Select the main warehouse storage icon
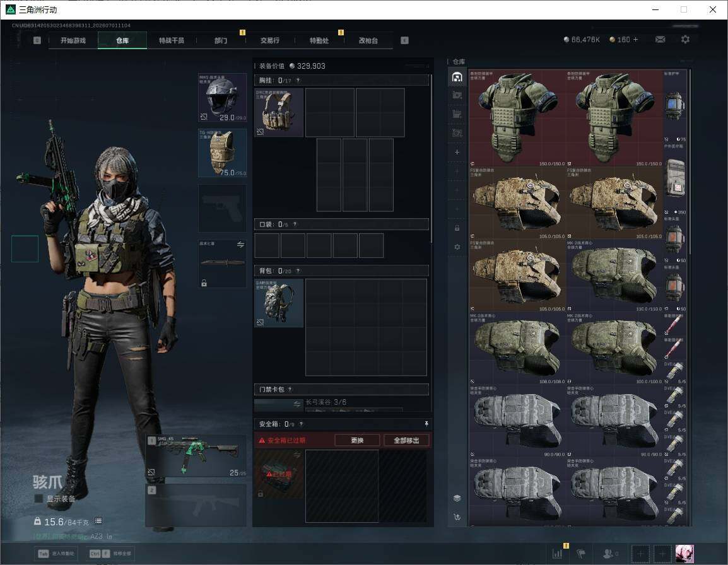This screenshot has height=565, width=728. point(457,76)
